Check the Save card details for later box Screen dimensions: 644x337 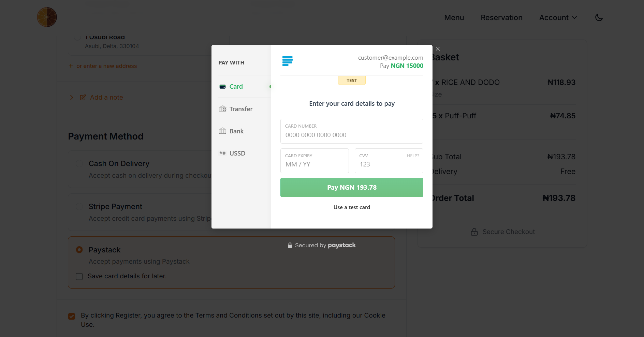[79, 276]
